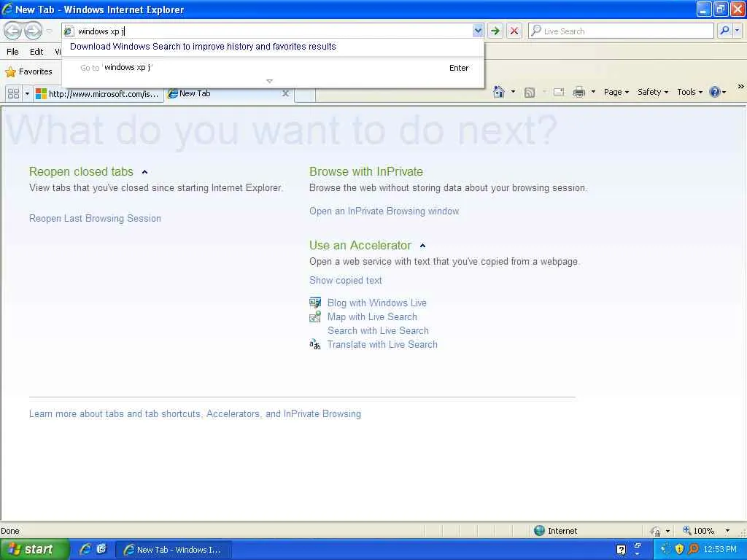The height and width of the screenshot is (560, 747).
Task: Click the help question mark icon in taskbar
Action: [622, 550]
